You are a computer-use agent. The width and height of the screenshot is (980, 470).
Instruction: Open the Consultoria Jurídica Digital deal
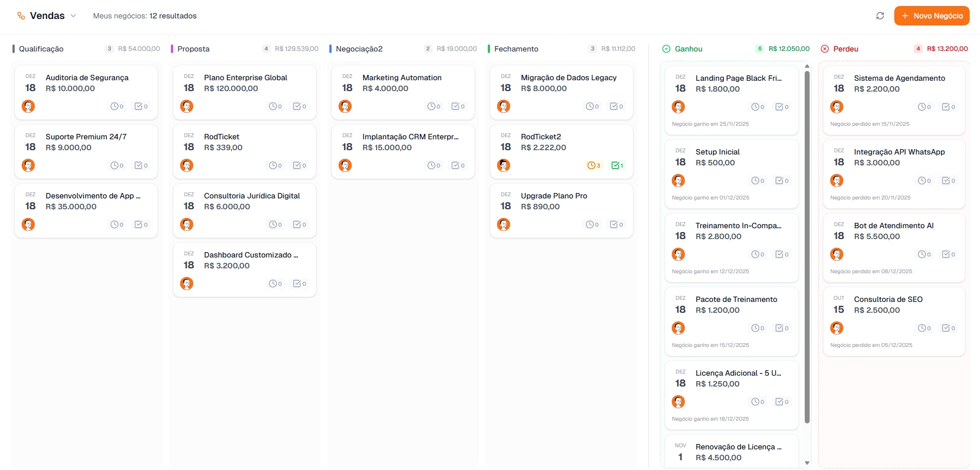[252, 196]
